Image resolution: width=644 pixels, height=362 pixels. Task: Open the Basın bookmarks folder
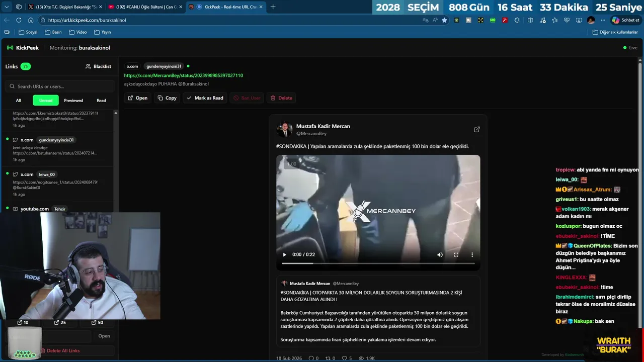[53, 32]
